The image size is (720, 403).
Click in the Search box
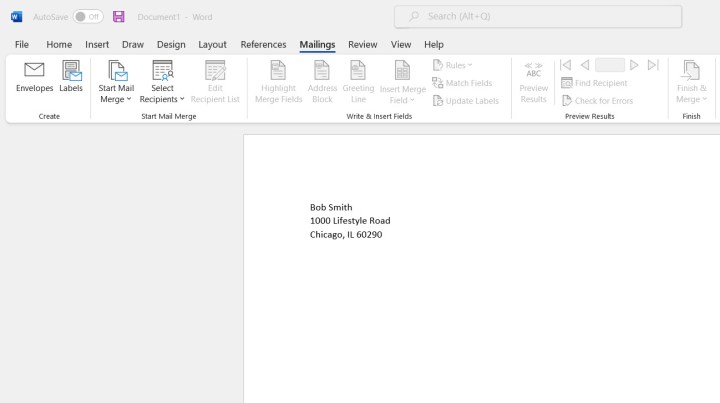point(538,16)
